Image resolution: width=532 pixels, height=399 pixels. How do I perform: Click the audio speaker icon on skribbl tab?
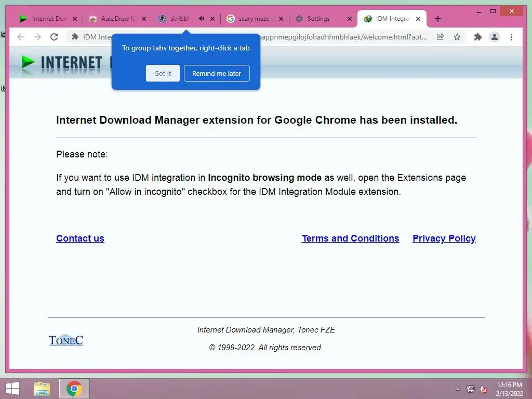pyautogui.click(x=201, y=18)
